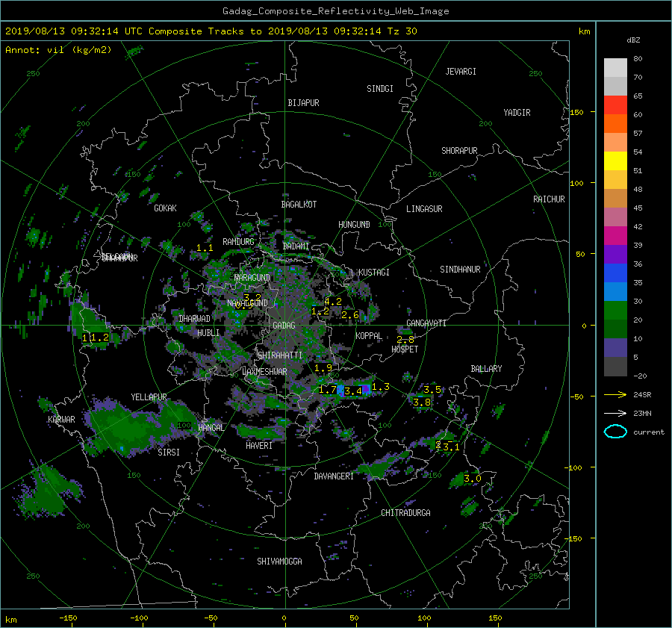The image size is (672, 628).
Task: Click the cyan 'current' ellipse legend symbol
Action: [x=615, y=432]
